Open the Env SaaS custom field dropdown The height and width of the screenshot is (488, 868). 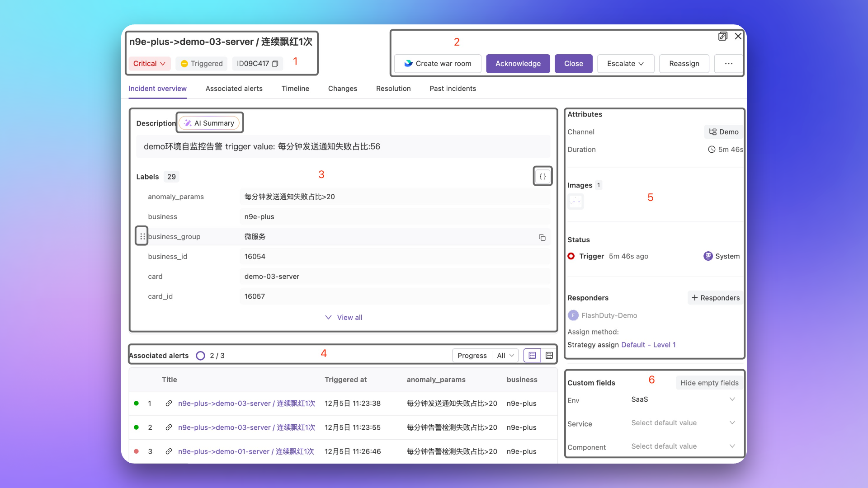(683, 399)
